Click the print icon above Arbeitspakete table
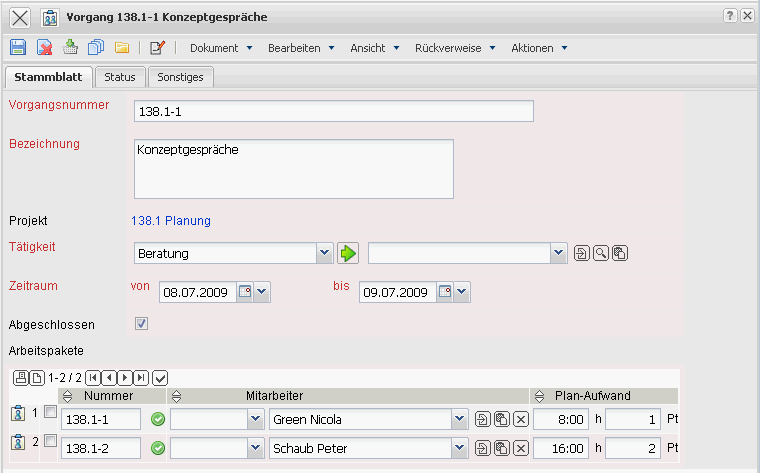Image resolution: width=760 pixels, height=473 pixels. [x=20, y=378]
